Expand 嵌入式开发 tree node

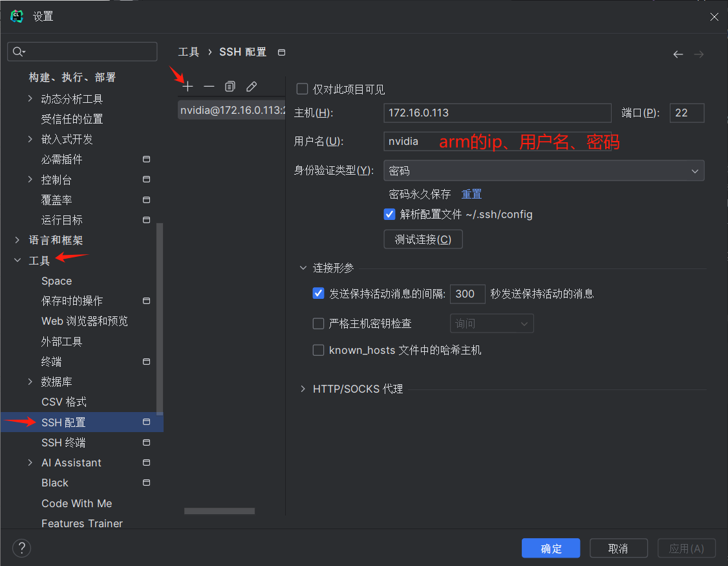coord(30,139)
